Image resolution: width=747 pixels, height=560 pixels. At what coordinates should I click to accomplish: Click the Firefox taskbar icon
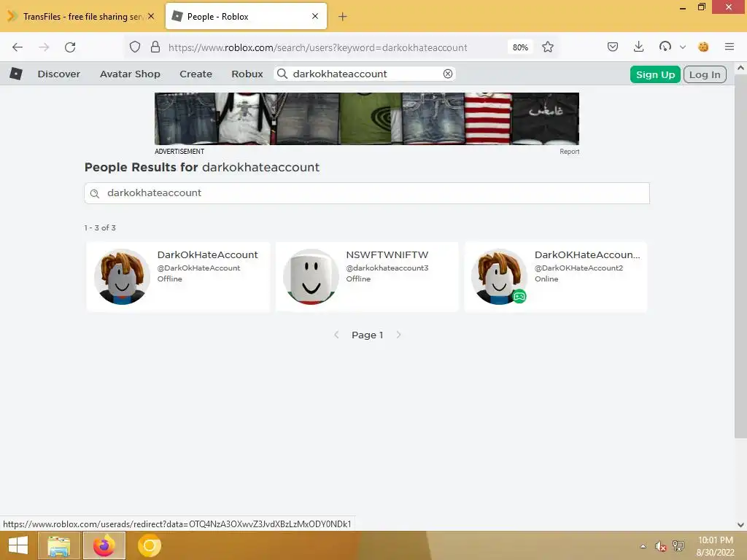coord(104,545)
